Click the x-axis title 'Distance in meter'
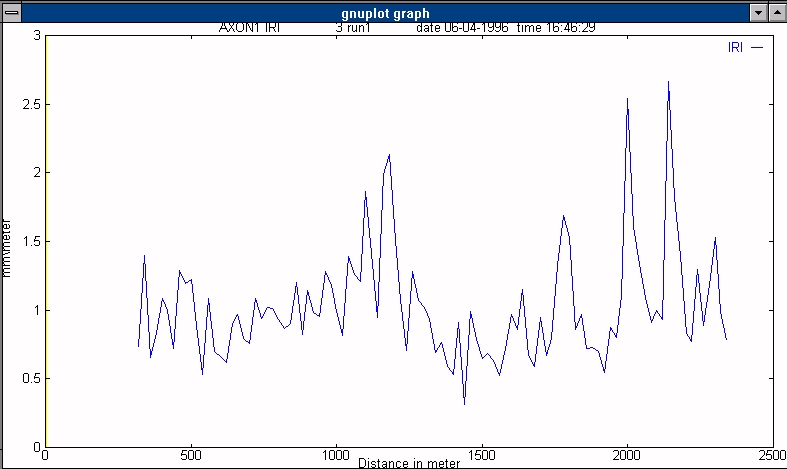Viewport: 787px width, 469px height. [409, 463]
